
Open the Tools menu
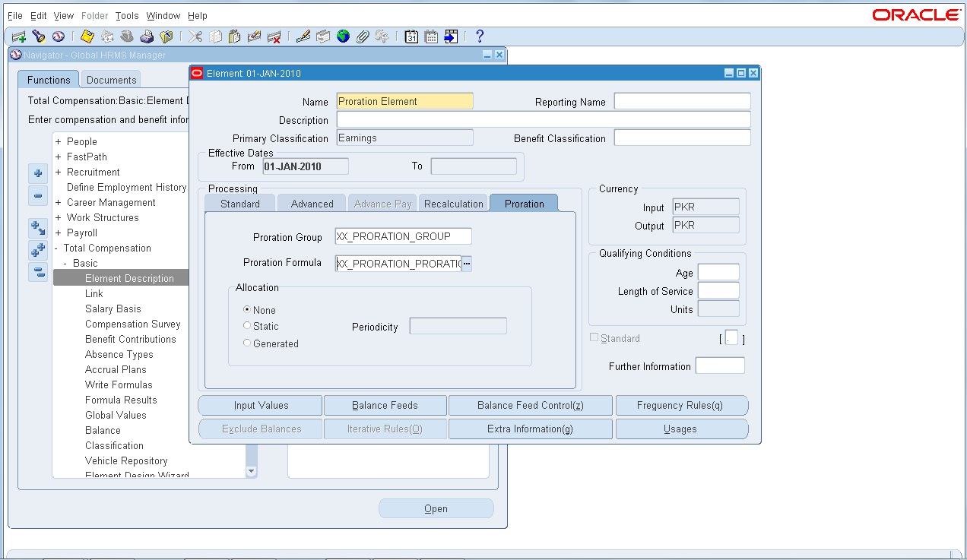click(127, 15)
